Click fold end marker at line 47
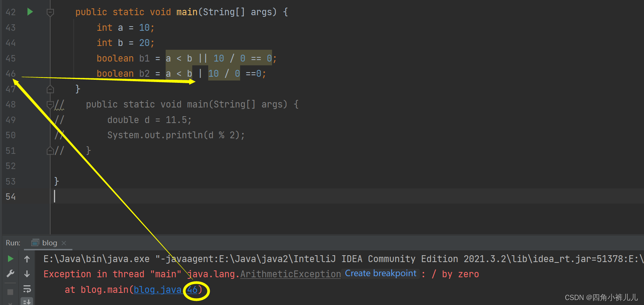644x305 pixels. [x=50, y=89]
